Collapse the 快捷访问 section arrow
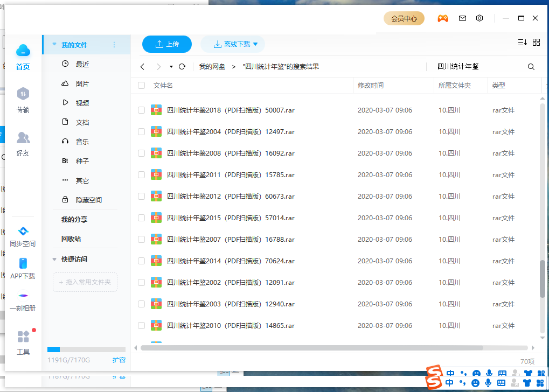The image size is (549, 392). (x=54, y=260)
